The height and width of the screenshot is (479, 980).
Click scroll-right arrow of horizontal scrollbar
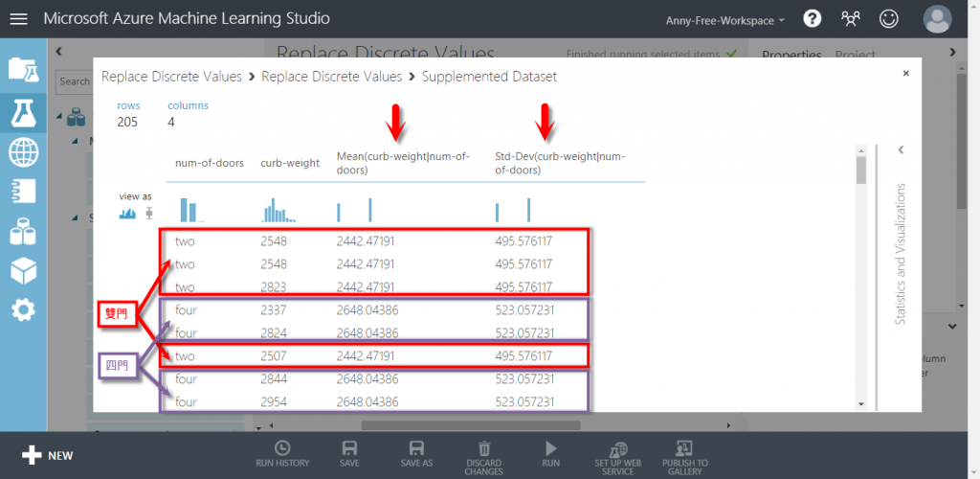click(728, 425)
